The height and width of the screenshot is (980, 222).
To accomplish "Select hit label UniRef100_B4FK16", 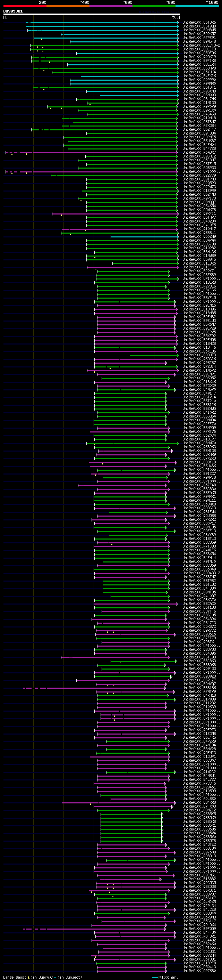I will (x=199, y=76).
